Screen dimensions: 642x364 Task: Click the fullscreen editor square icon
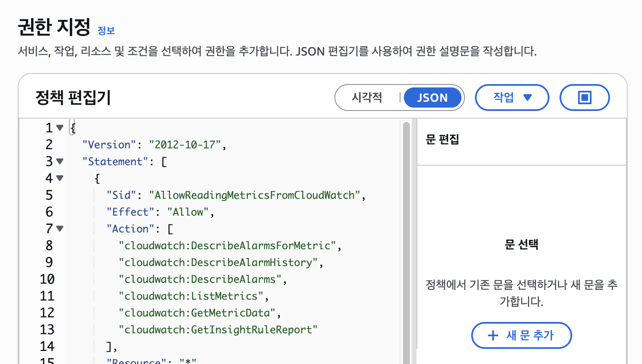pyautogui.click(x=584, y=98)
